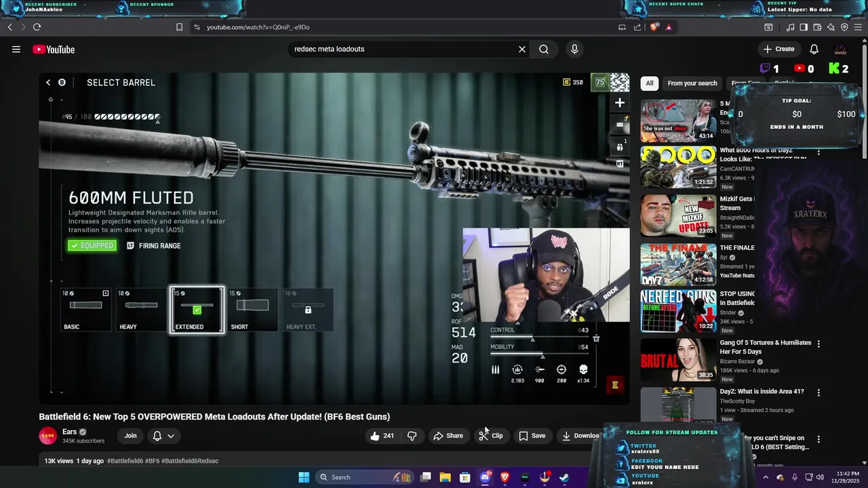
Task: Open the She was not alone video thumbnail
Action: tap(678, 121)
